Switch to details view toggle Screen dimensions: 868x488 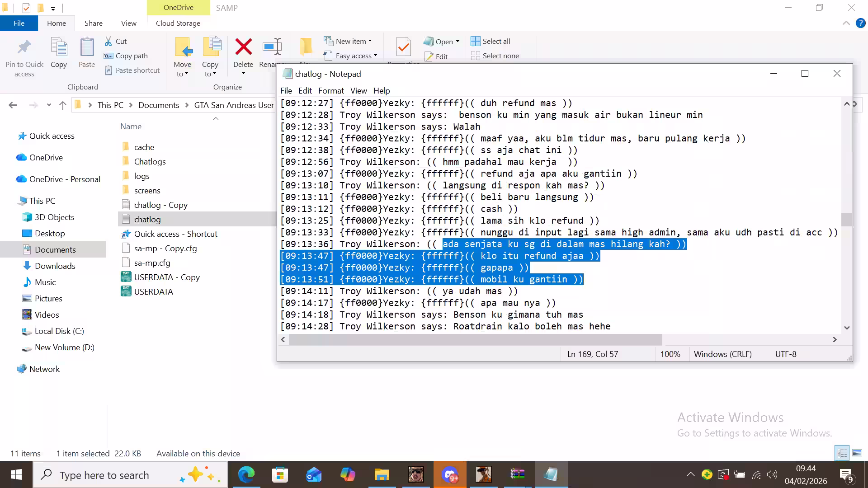[843, 453]
